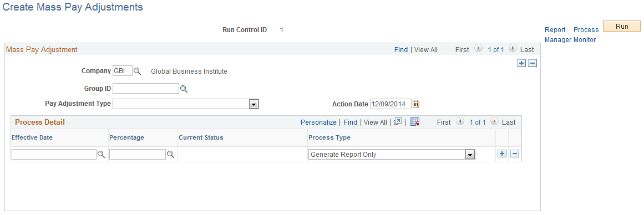This screenshot has height=215, width=644.
Task: Click Last in Mass Pay Adjustment navigation
Action: 527,50
